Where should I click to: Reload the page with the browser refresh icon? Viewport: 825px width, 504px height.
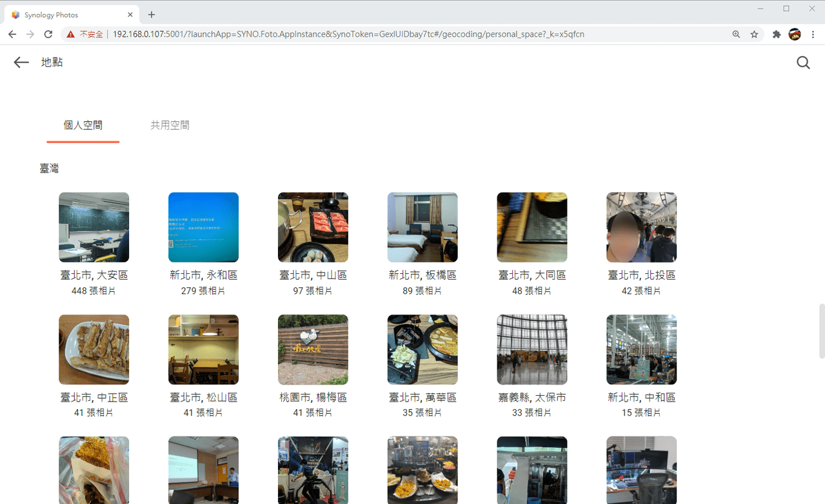tap(48, 34)
